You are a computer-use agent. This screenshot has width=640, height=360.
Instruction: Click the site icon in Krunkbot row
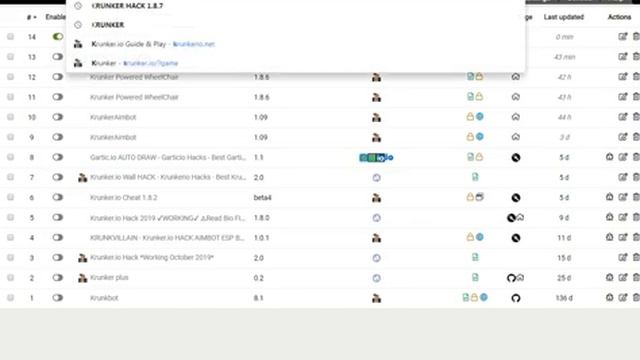click(376, 298)
